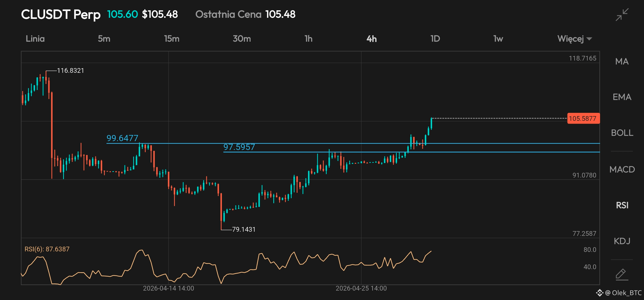Click the $105.48 dollar price value

click(x=160, y=14)
